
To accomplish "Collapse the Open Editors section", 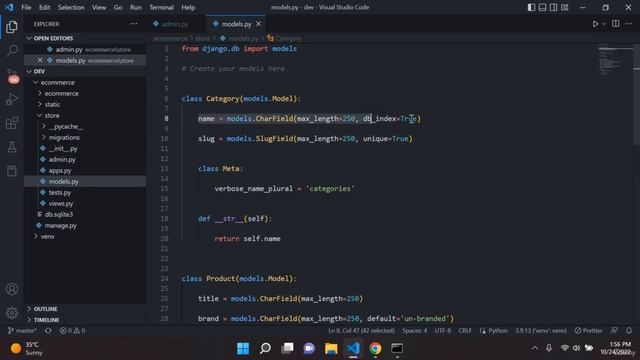I will pyautogui.click(x=85, y=38).
